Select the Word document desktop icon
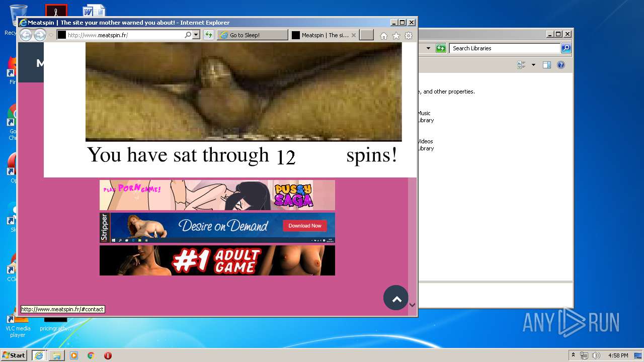This screenshot has height=362, width=644. tap(94, 11)
